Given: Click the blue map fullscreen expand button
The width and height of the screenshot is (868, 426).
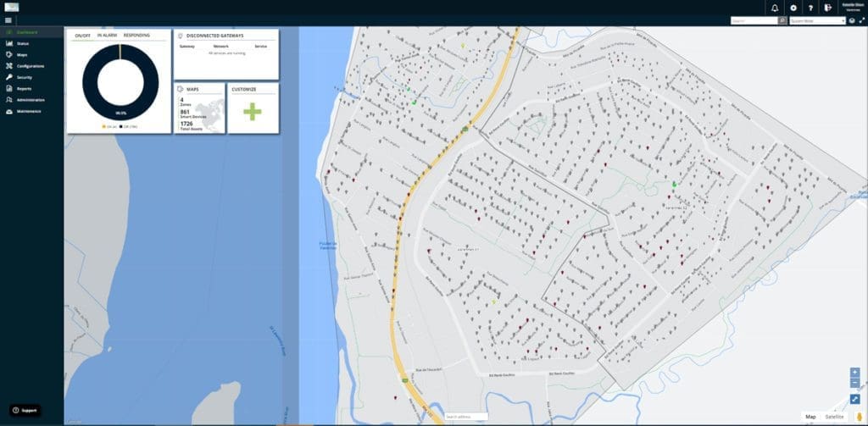Looking at the screenshot, I should (x=854, y=399).
